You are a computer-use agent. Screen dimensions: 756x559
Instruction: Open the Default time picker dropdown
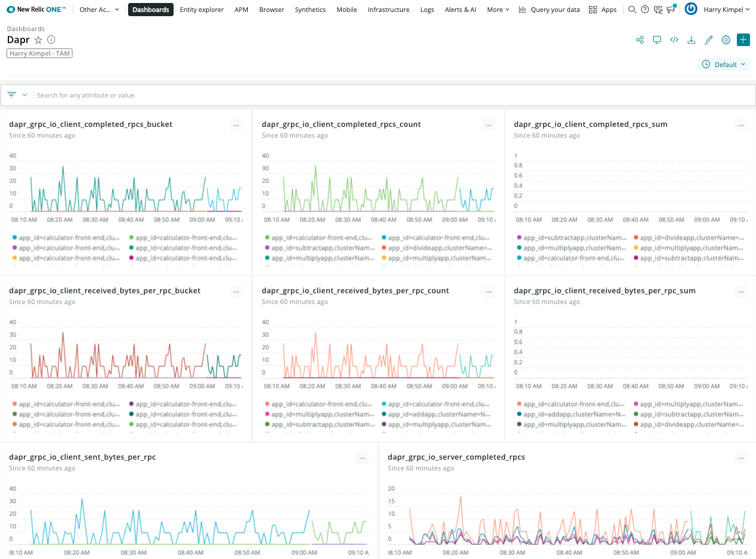(x=724, y=64)
